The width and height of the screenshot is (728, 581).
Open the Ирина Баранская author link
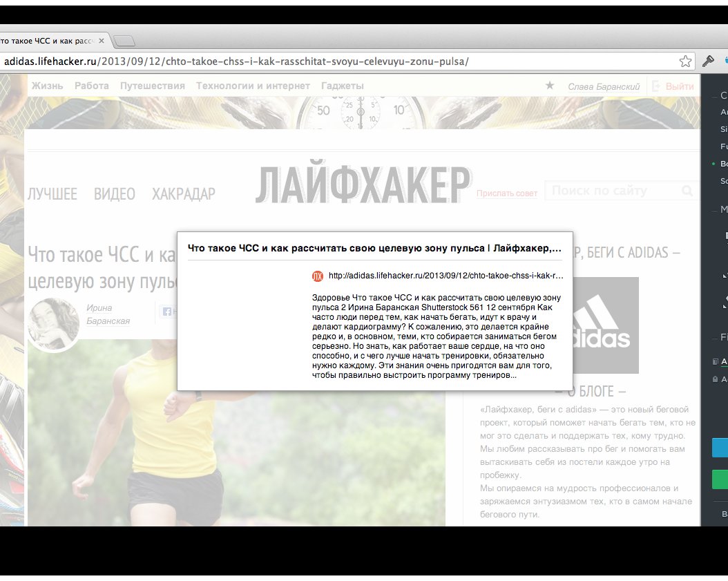[108, 314]
